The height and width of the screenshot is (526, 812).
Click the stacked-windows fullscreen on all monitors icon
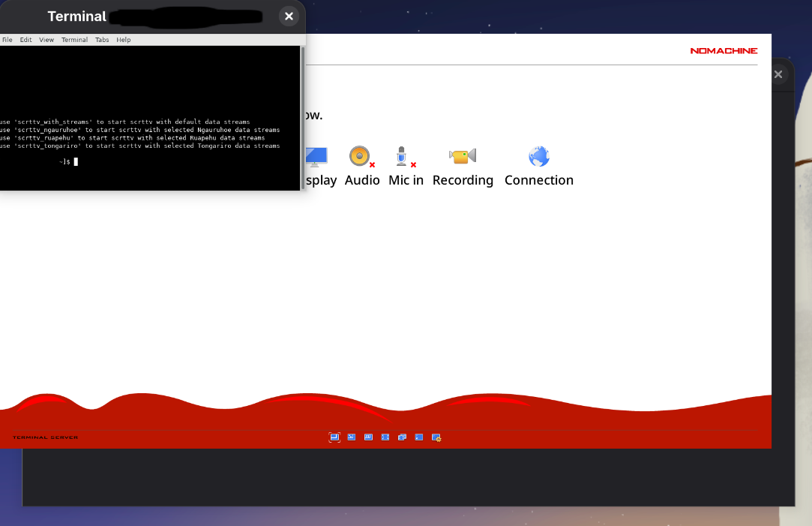402,437
